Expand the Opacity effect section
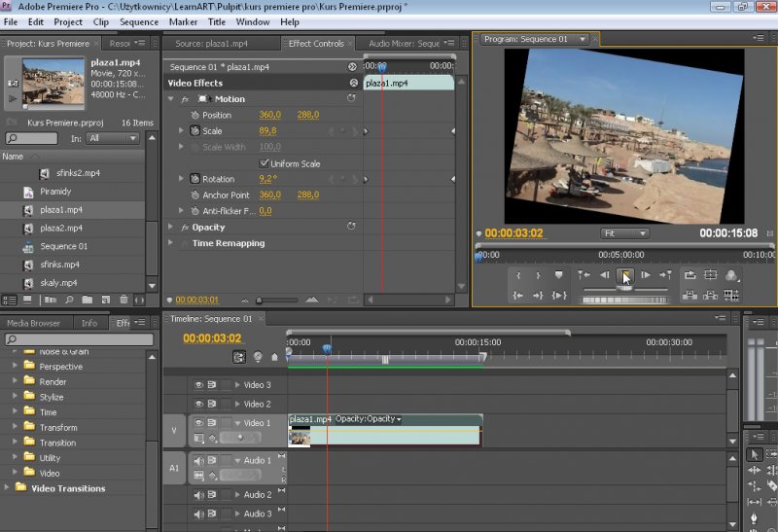The height and width of the screenshot is (532, 778). 172,227
